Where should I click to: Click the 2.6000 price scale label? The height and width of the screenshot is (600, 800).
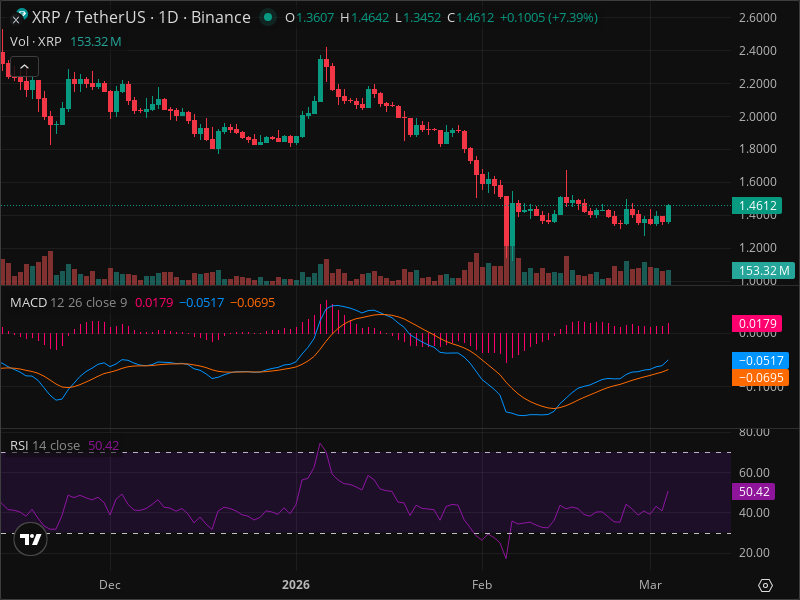[x=758, y=17]
